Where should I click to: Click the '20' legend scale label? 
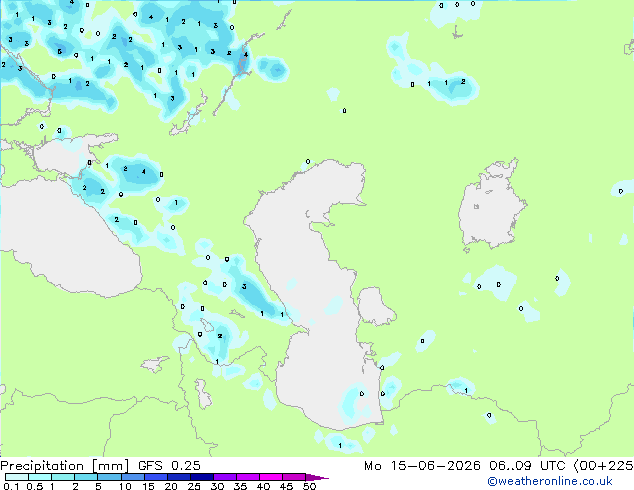[x=171, y=486]
